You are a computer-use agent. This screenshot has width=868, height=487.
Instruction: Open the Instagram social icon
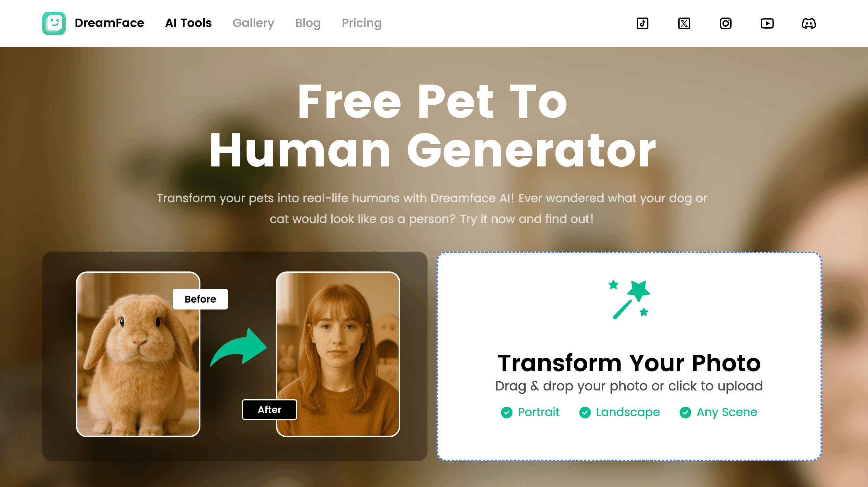click(725, 23)
